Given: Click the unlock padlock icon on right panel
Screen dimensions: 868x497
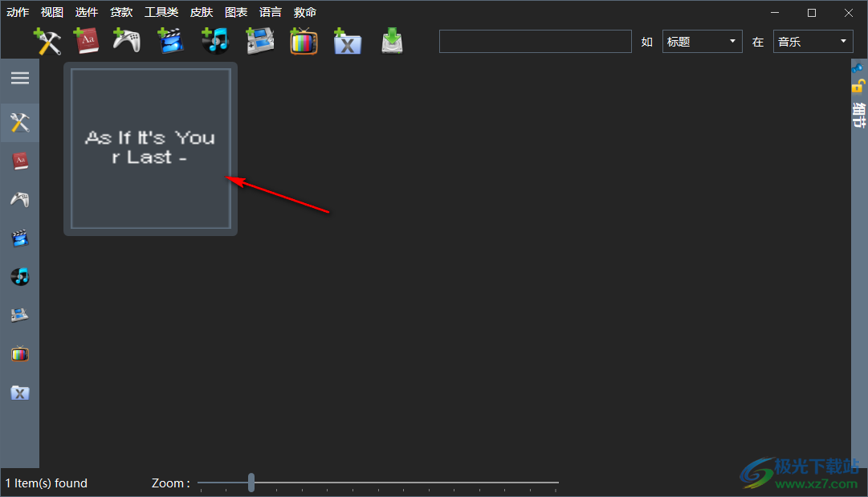Looking at the screenshot, I should 858,87.
